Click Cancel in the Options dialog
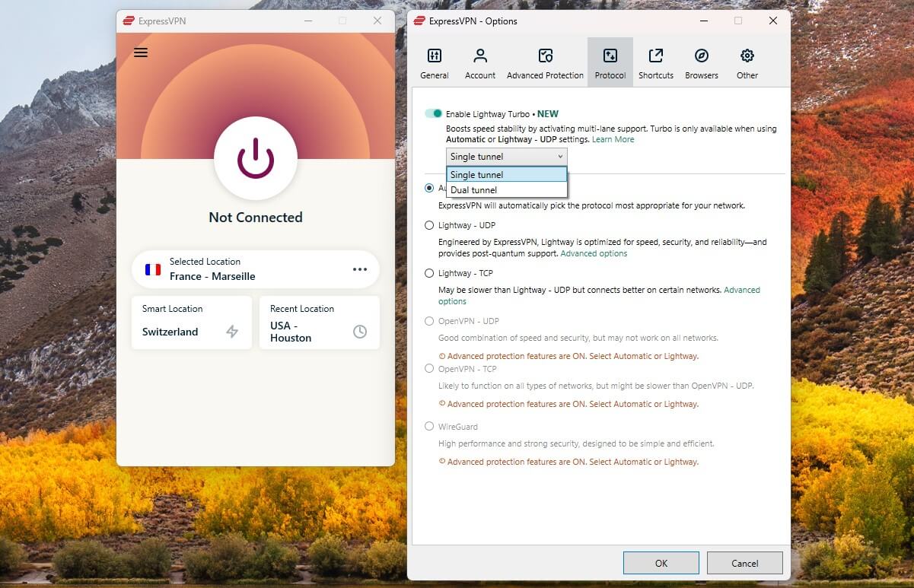 745,563
